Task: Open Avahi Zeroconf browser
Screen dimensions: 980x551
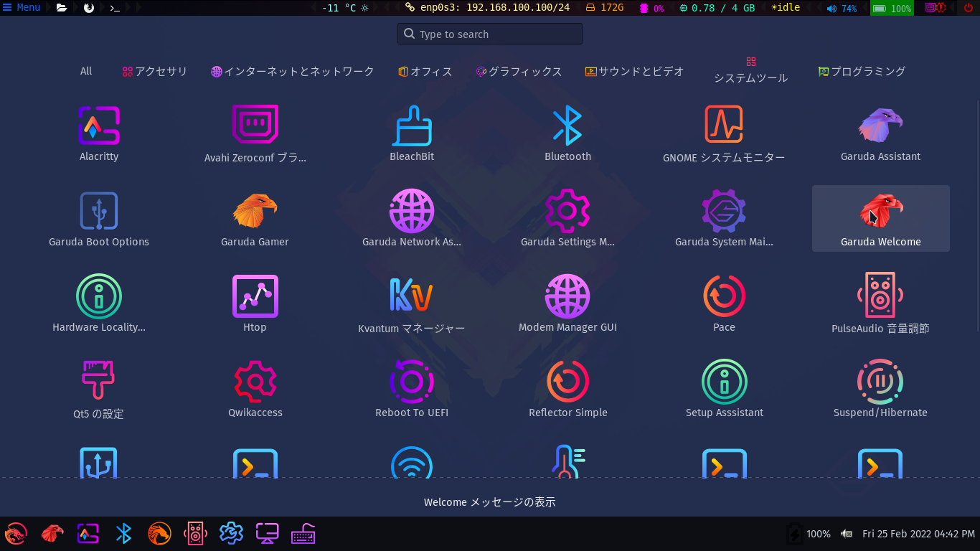Action: tap(255, 133)
